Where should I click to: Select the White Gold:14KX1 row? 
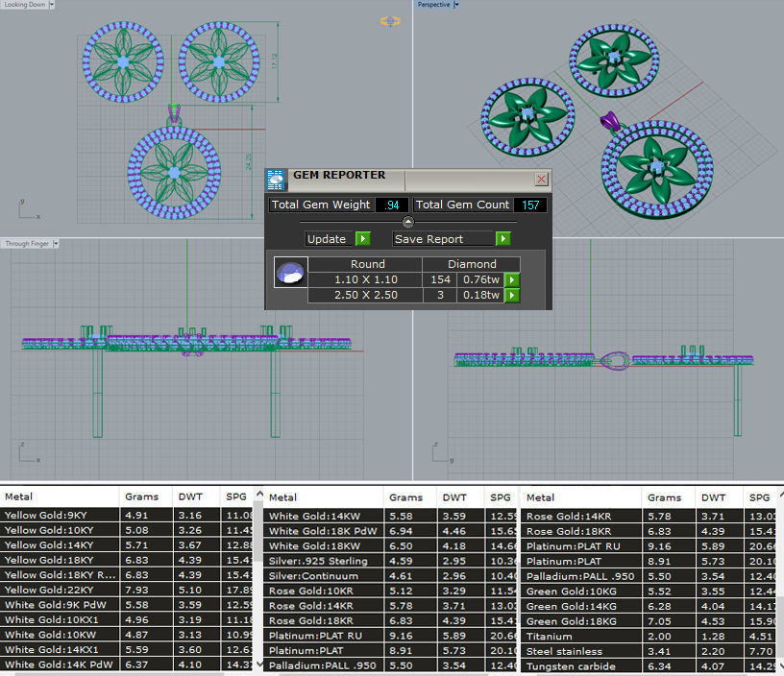tap(126, 650)
